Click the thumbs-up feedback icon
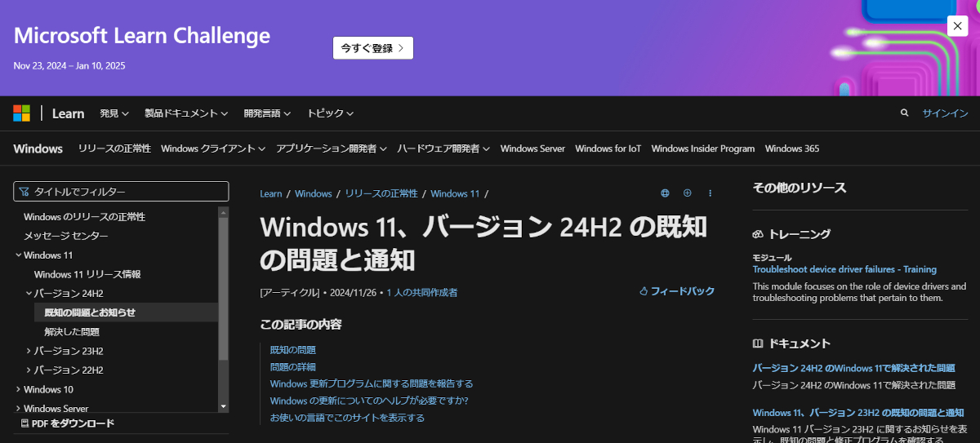The height and width of the screenshot is (443, 980). click(x=644, y=291)
